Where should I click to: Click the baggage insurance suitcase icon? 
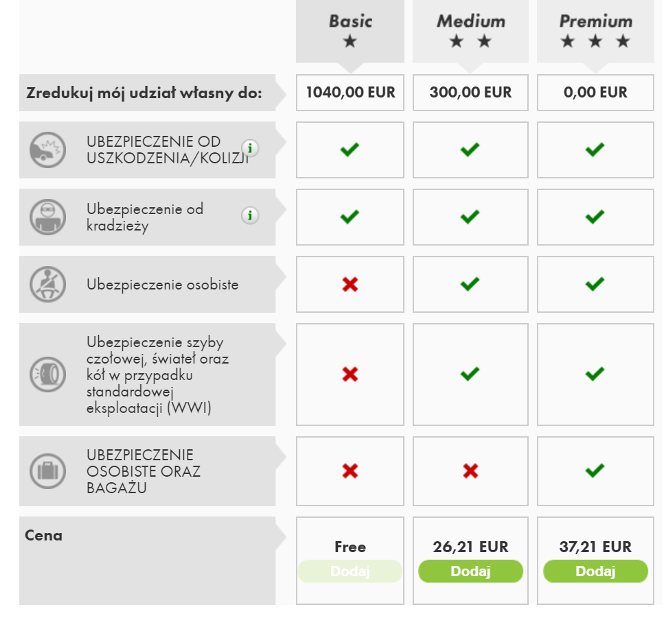tap(47, 471)
